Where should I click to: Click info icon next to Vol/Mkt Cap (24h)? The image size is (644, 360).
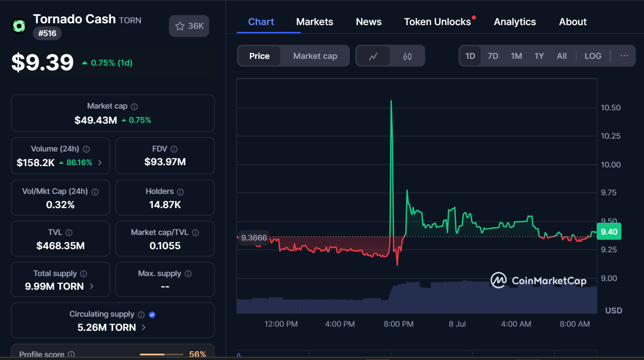tap(95, 192)
